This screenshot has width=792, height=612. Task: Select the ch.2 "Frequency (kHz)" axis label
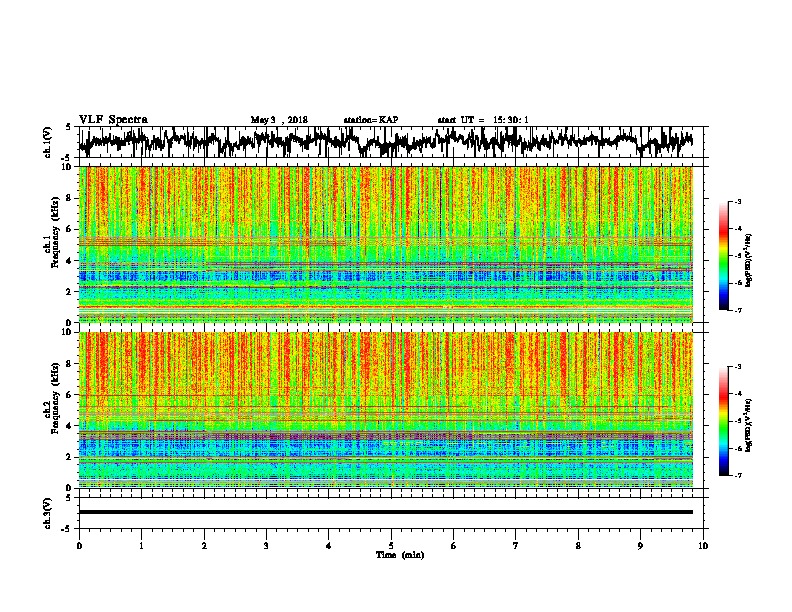tap(55, 398)
